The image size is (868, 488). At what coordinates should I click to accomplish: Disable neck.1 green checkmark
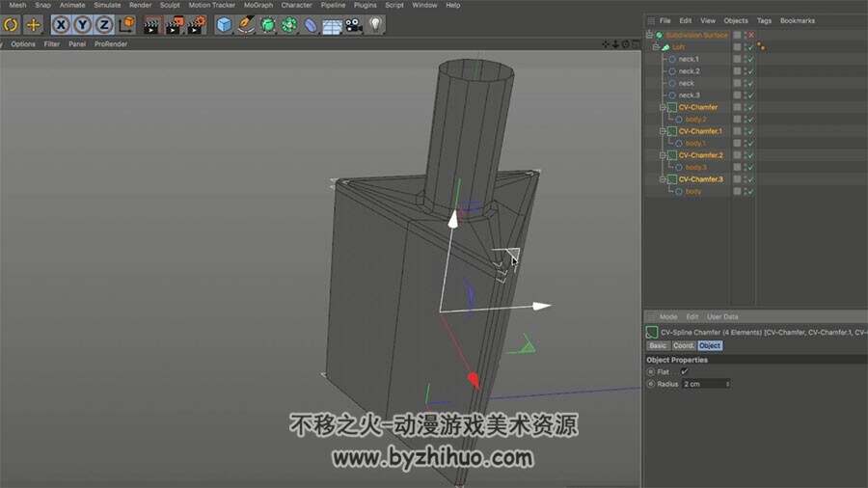pos(751,59)
